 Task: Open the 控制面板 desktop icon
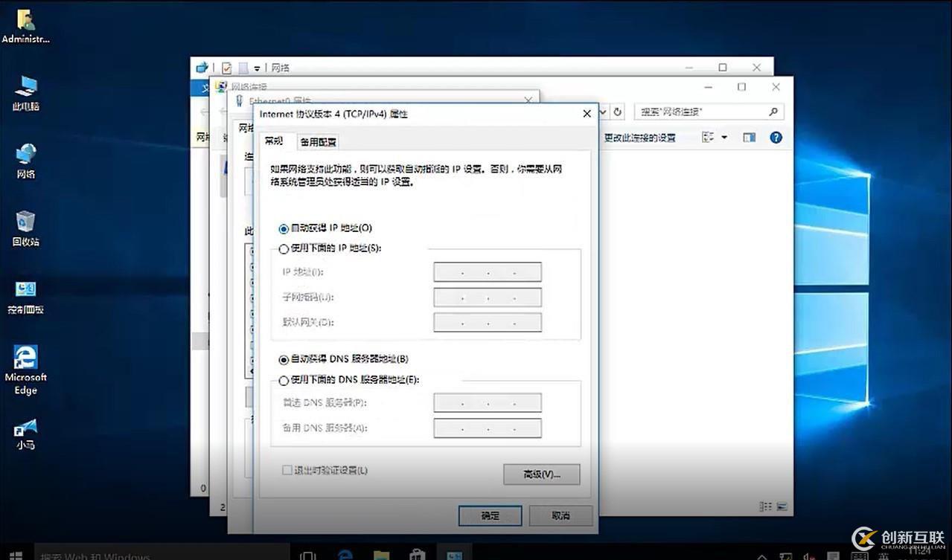pyautogui.click(x=25, y=296)
